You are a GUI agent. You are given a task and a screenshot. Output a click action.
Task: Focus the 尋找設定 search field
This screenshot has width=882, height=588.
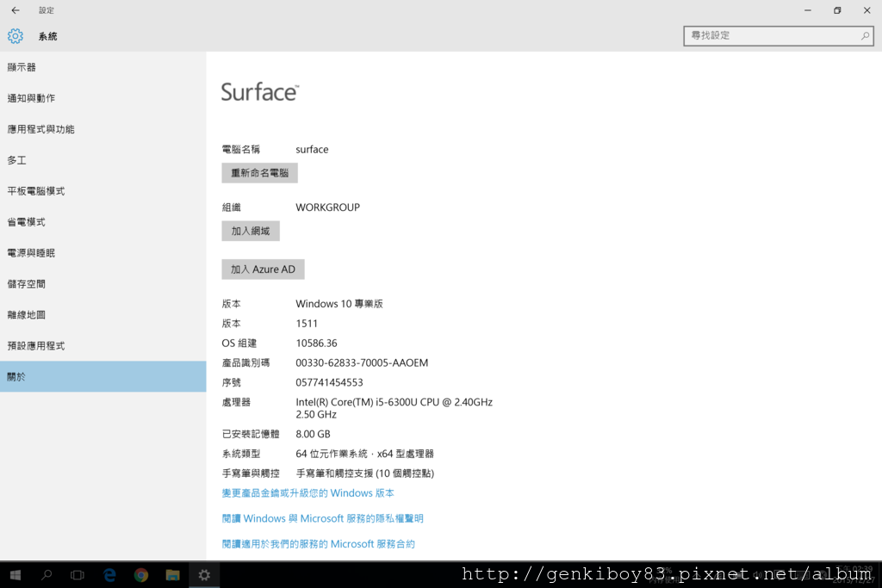pos(779,35)
